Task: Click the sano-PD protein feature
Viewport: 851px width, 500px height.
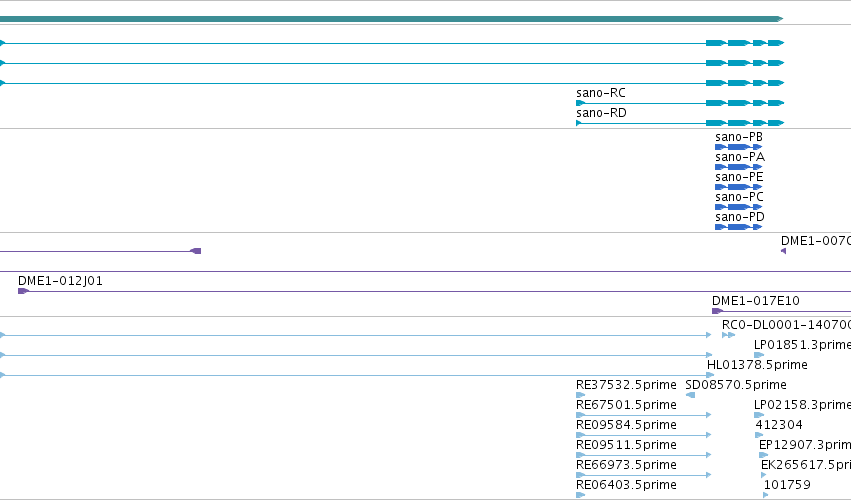Action: 739,227
